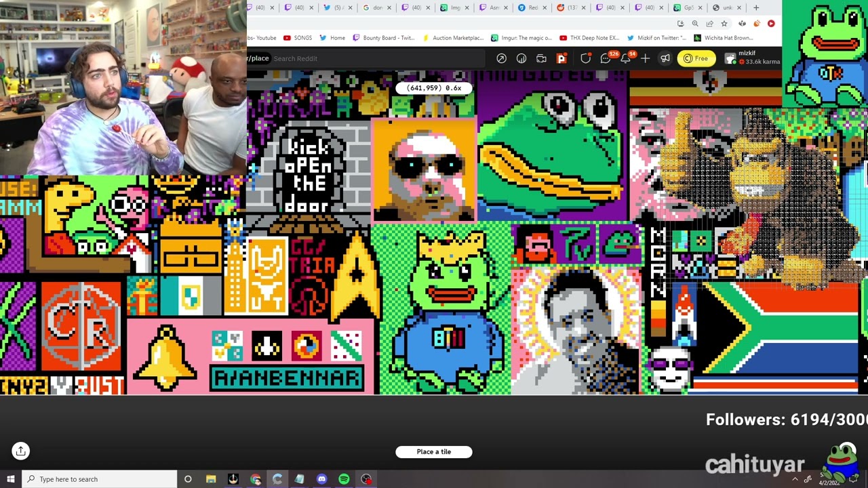
Task: Open the Mizkif on Twitter bookmark
Action: [658, 38]
